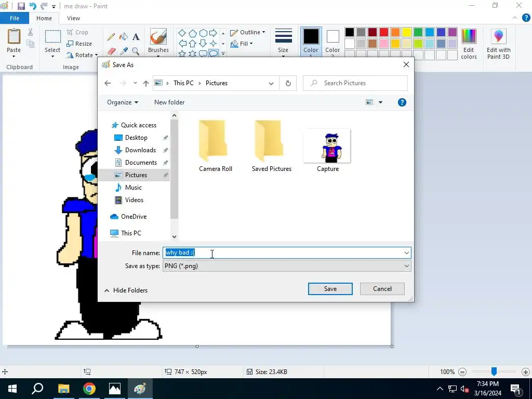Click the Redo arrow in title bar
This screenshot has height=399, width=532.
point(44,6)
